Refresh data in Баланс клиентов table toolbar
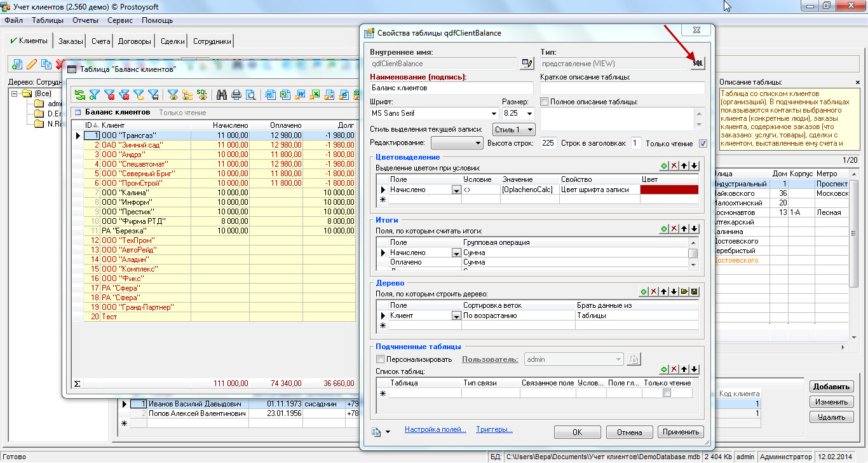Image resolution: width=868 pixels, height=463 pixels. pyautogui.click(x=80, y=95)
